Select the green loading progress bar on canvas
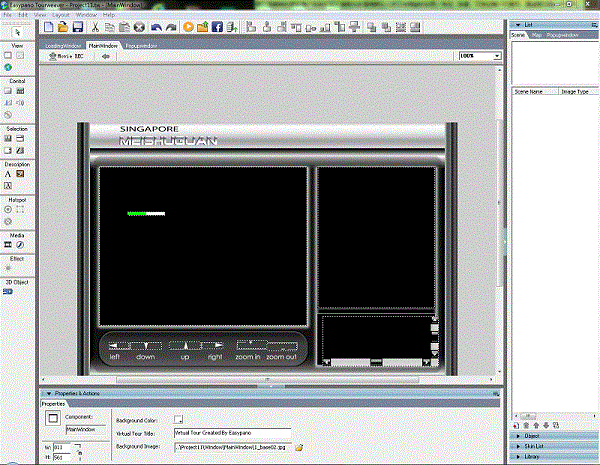The height and width of the screenshot is (465, 600). point(146,214)
